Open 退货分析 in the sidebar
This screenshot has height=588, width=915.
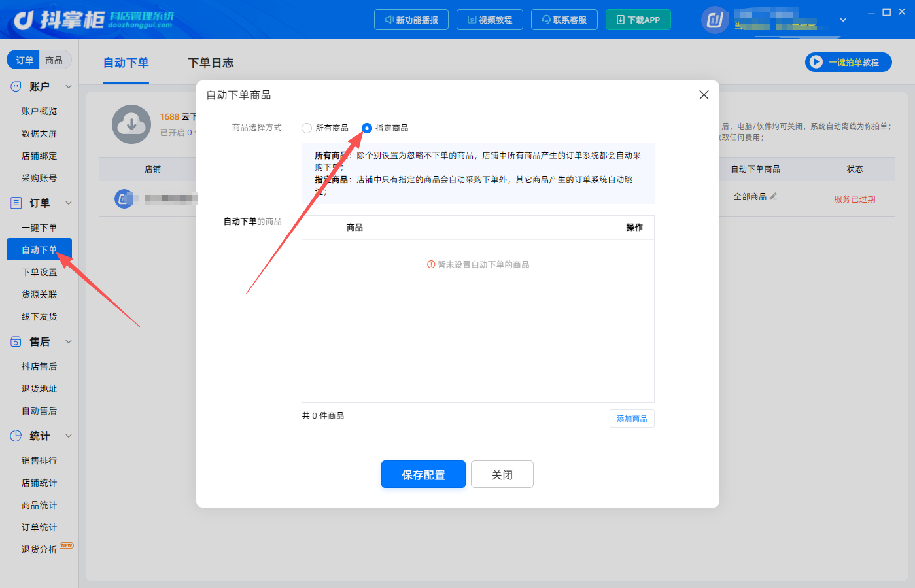[x=39, y=549]
